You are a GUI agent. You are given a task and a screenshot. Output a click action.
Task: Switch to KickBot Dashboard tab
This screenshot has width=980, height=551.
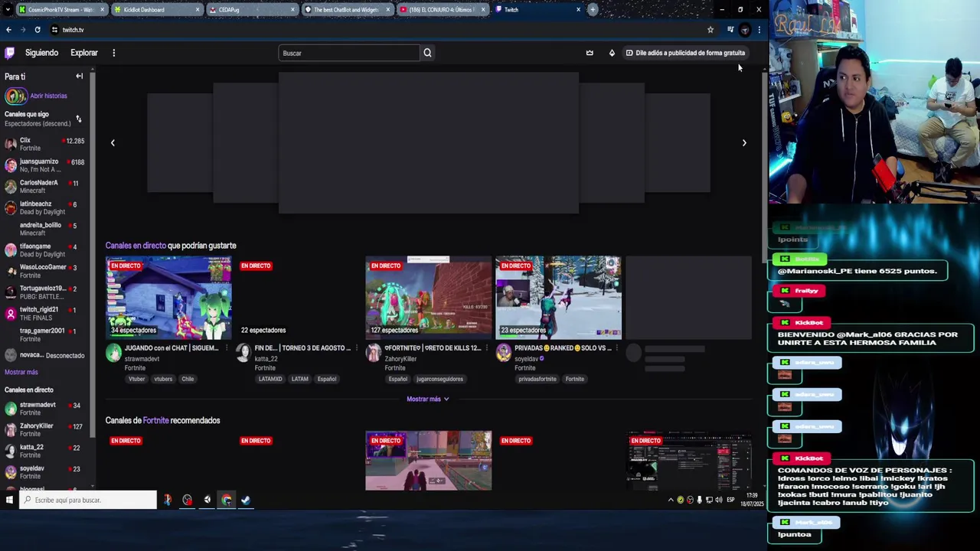(x=155, y=10)
